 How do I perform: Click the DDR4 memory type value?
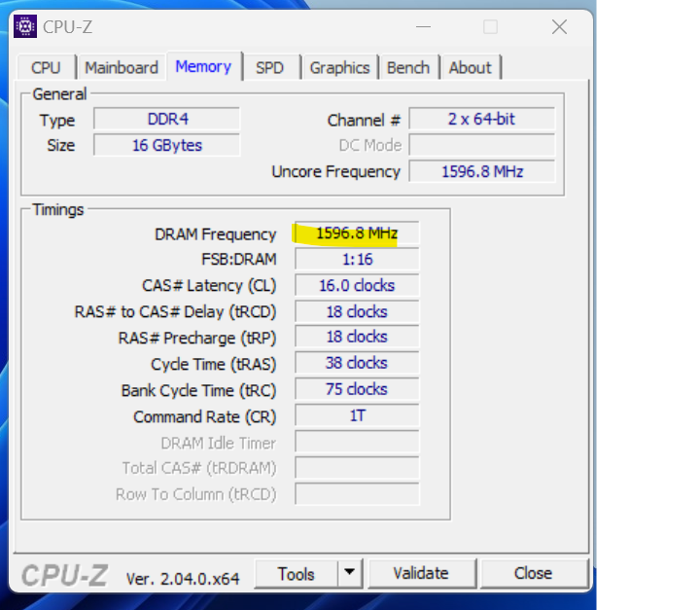[166, 119]
